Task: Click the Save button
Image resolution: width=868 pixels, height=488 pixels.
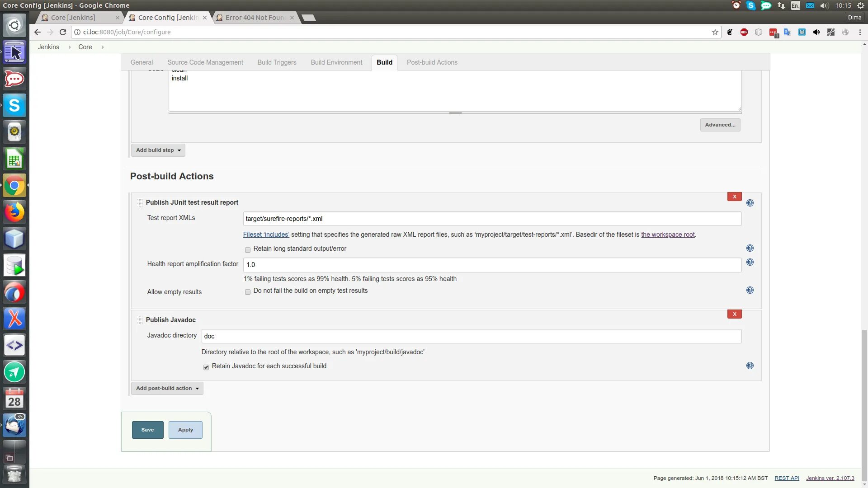Action: pyautogui.click(x=147, y=430)
